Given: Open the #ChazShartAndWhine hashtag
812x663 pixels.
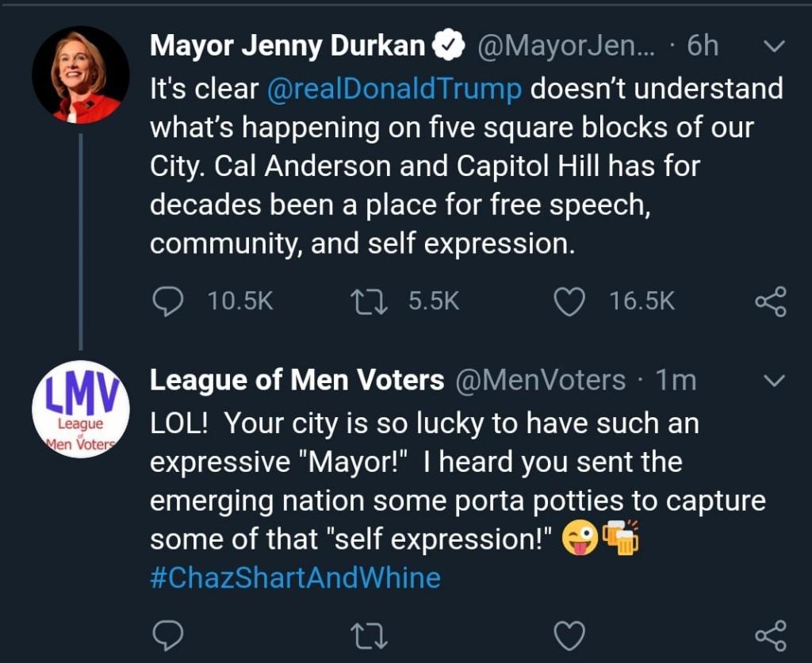Looking at the screenshot, I should point(295,577).
